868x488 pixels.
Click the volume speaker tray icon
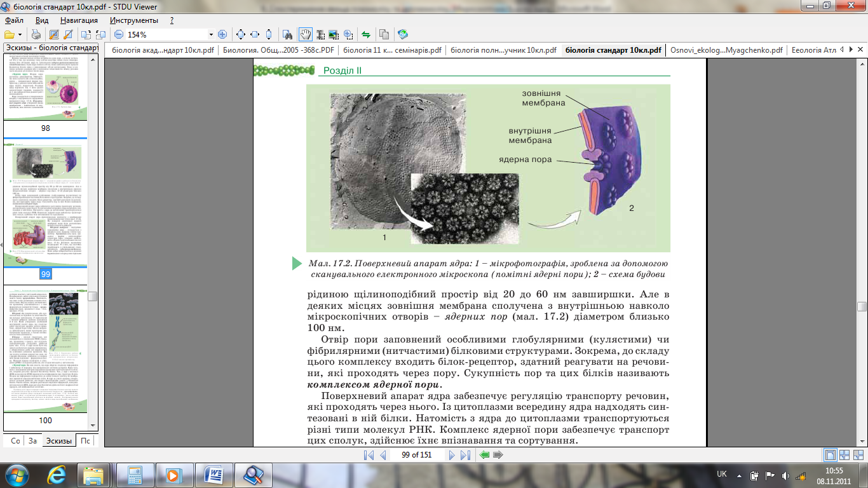click(786, 475)
